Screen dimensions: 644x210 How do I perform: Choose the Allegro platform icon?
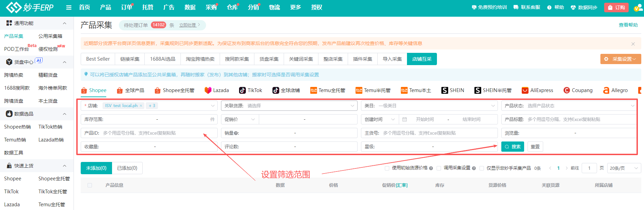tap(606, 90)
